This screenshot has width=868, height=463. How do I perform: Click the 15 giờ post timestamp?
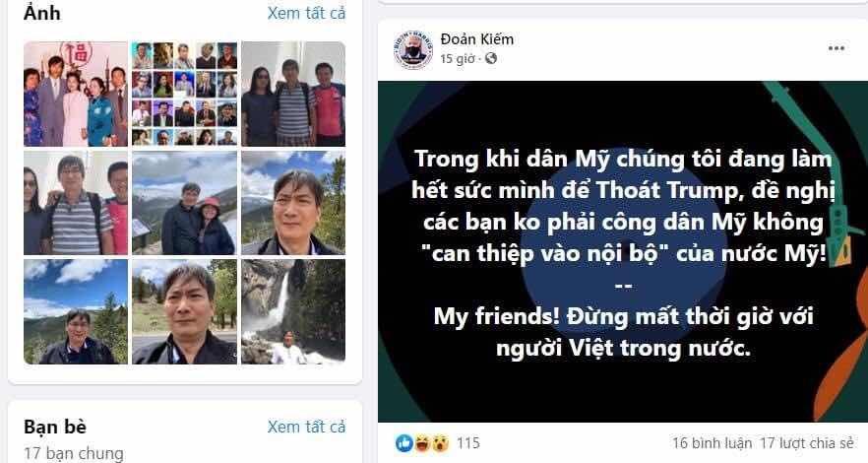pyautogui.click(x=458, y=59)
